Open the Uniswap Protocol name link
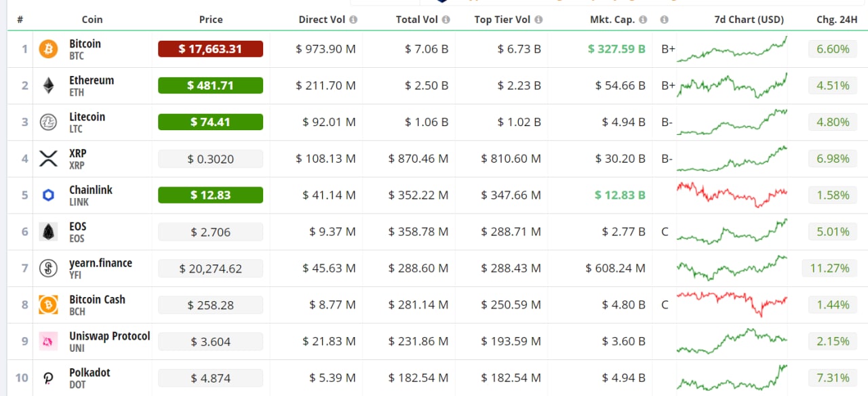The width and height of the screenshot is (868, 396). coord(110,336)
